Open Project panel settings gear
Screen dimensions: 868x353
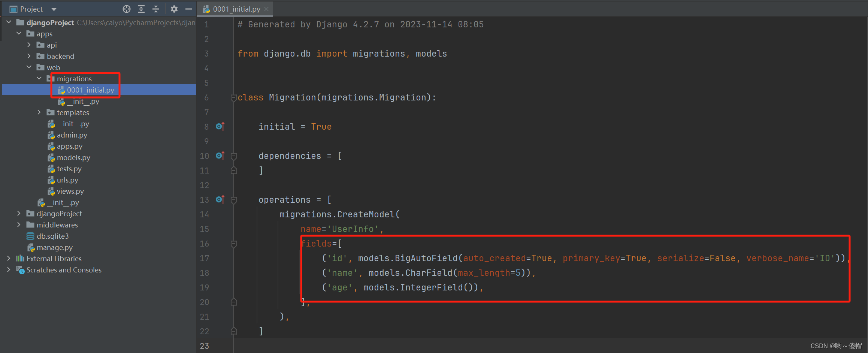(x=174, y=9)
